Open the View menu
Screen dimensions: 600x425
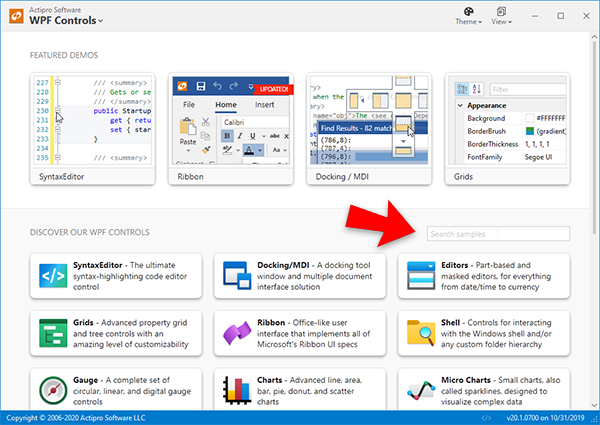(501, 16)
